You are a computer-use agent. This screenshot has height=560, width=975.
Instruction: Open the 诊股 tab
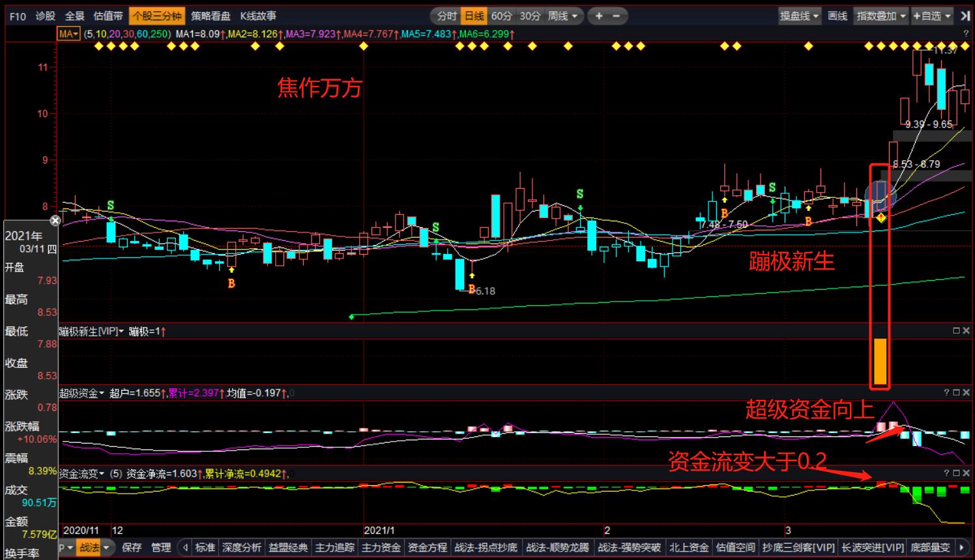(x=46, y=16)
